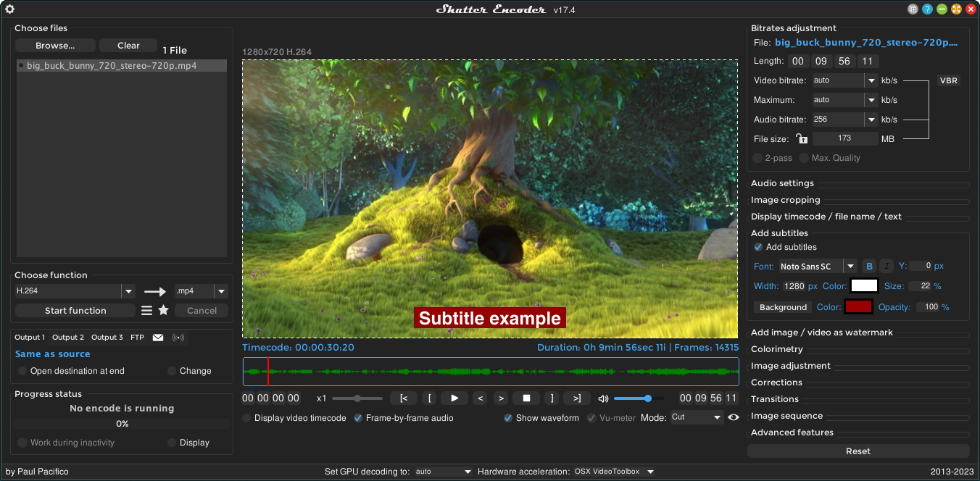Open settings with the gear icon
The height and width of the screenshot is (481, 980).
tap(9, 9)
